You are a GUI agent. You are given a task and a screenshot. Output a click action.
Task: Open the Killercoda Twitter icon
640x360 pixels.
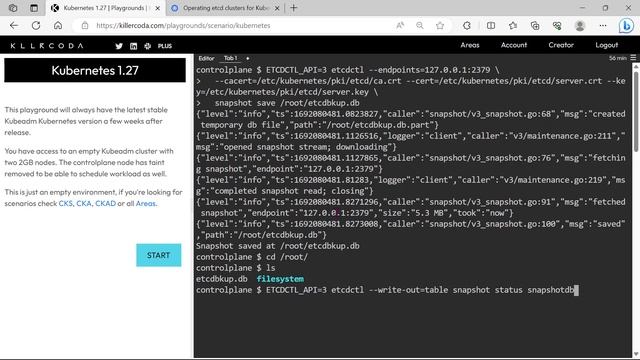pos(119,46)
